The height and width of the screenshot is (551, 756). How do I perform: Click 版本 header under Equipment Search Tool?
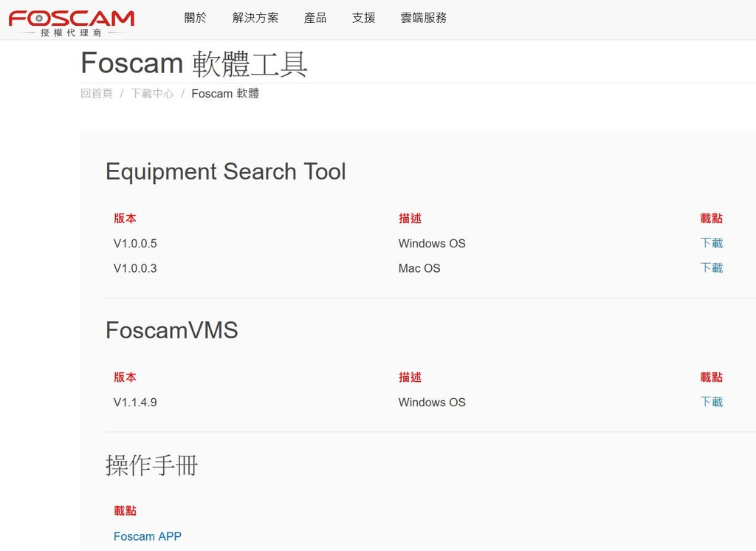(125, 218)
